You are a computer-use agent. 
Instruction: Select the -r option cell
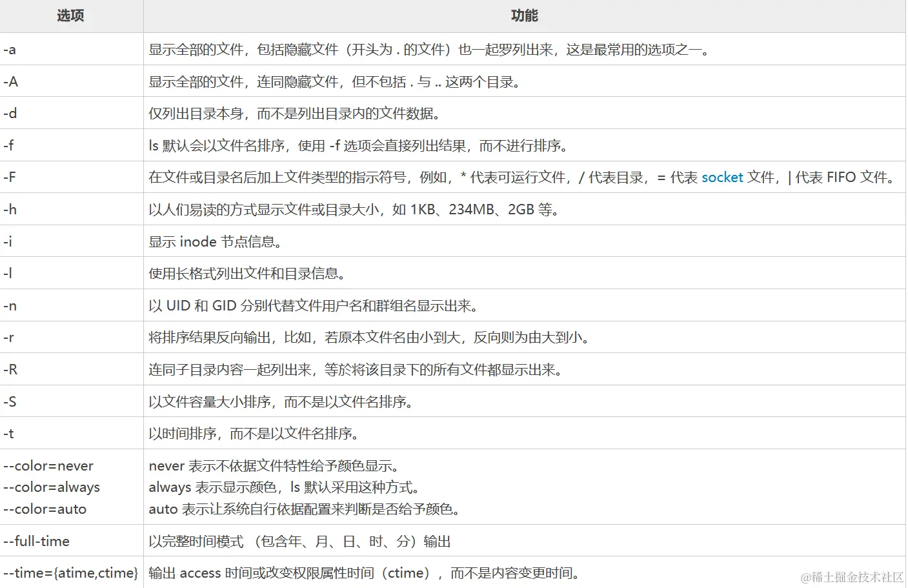[71, 337]
